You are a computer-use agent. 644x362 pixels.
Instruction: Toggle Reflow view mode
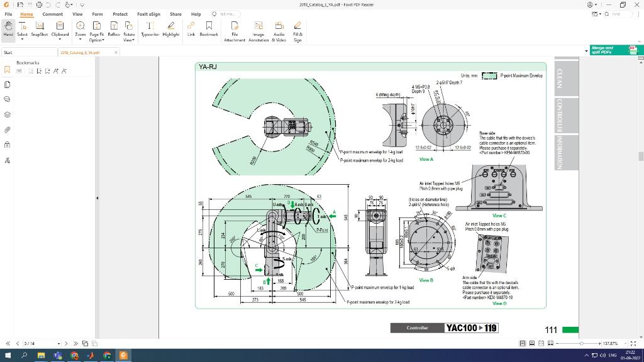point(113,26)
